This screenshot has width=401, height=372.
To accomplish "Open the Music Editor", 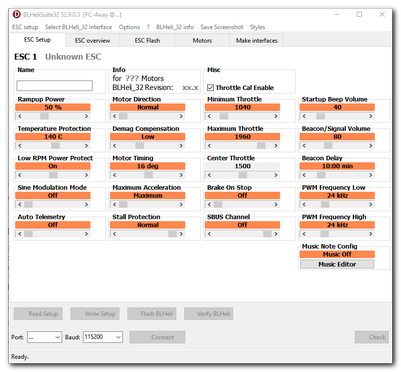I will tap(337, 264).
